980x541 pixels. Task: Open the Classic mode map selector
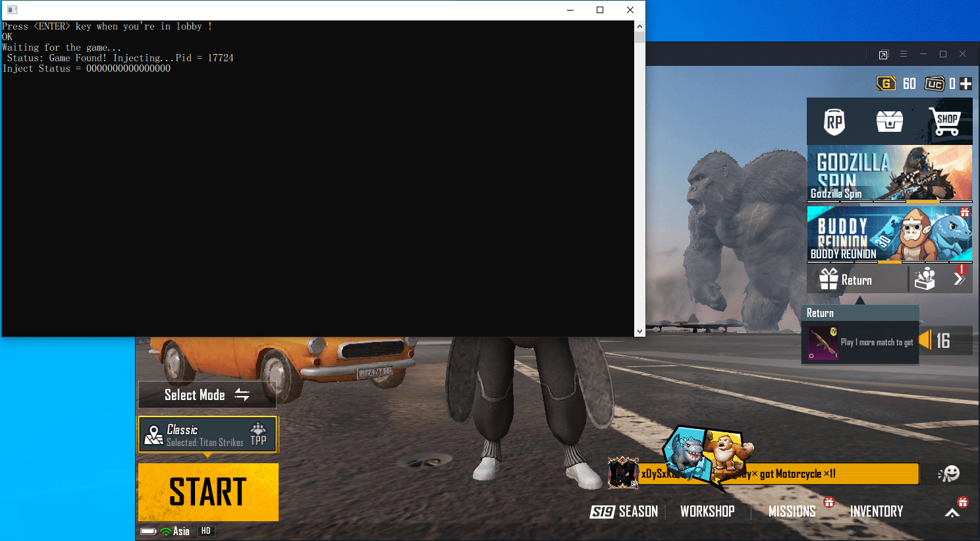coord(207,434)
